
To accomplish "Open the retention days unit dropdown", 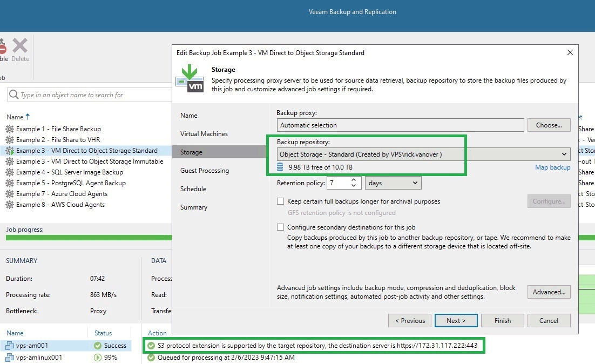I will 393,183.
